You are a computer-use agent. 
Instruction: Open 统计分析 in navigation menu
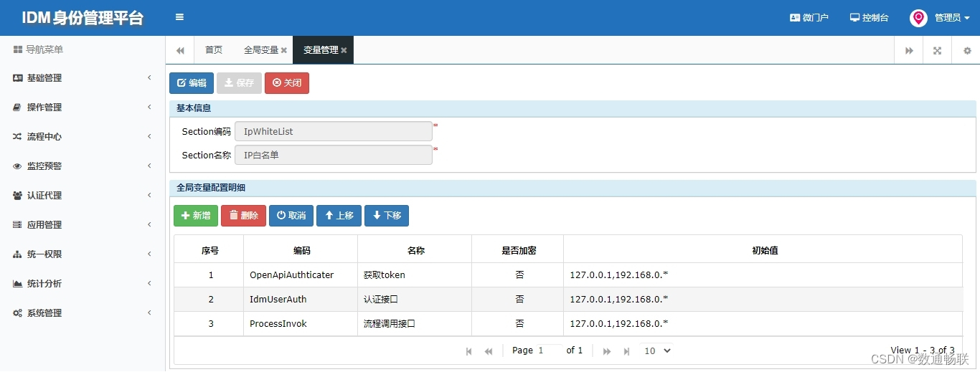pyautogui.click(x=44, y=283)
